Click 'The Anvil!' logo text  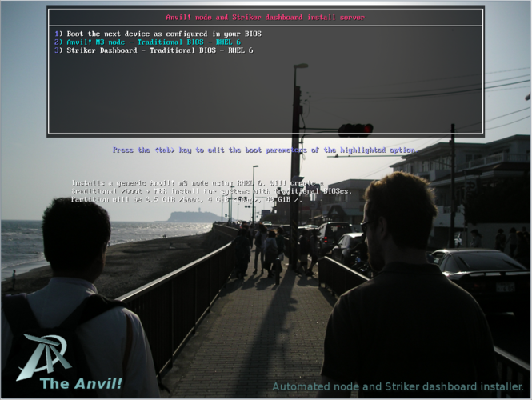point(81,384)
